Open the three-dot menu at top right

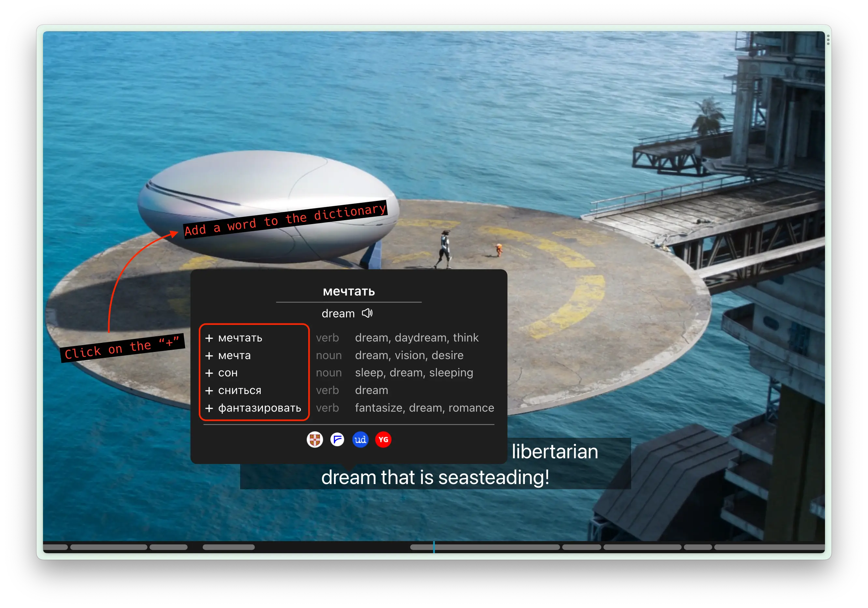coord(828,40)
